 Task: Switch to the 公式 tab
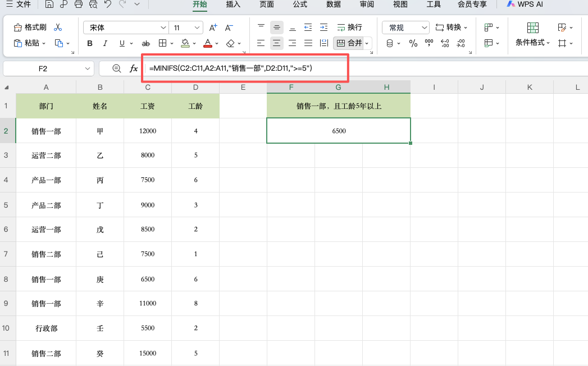[300, 4]
